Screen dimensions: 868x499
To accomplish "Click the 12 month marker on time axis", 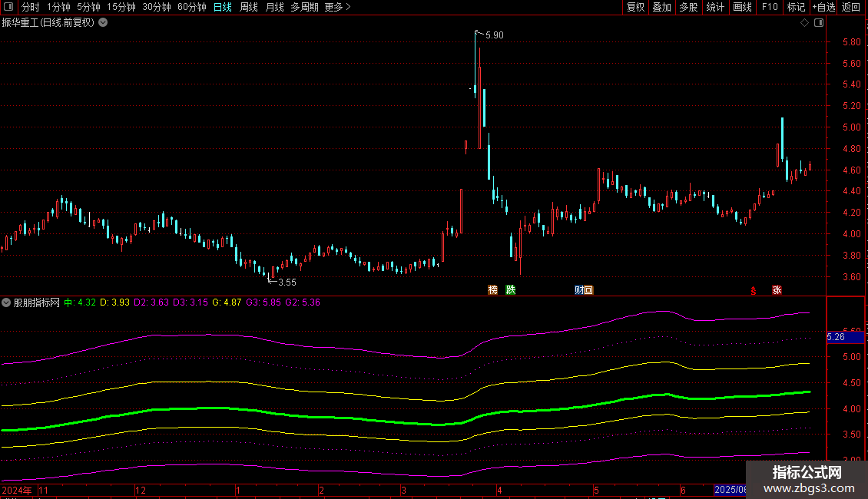I will pos(141,490).
